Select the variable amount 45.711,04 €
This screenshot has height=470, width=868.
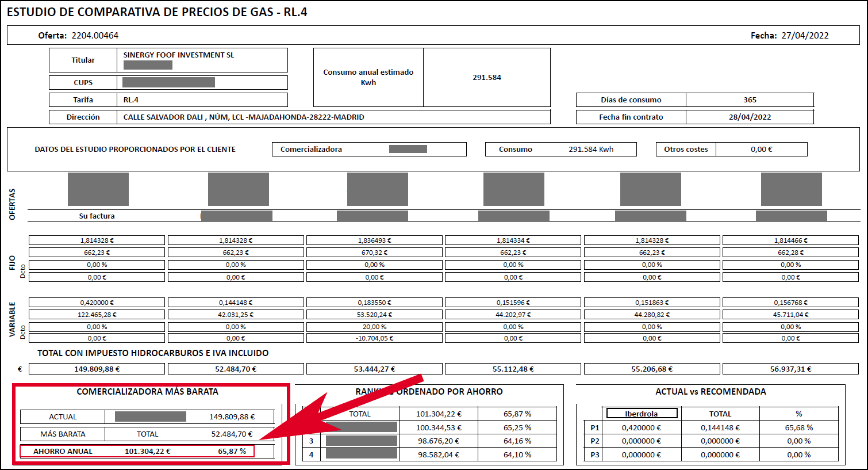pyautogui.click(x=791, y=315)
